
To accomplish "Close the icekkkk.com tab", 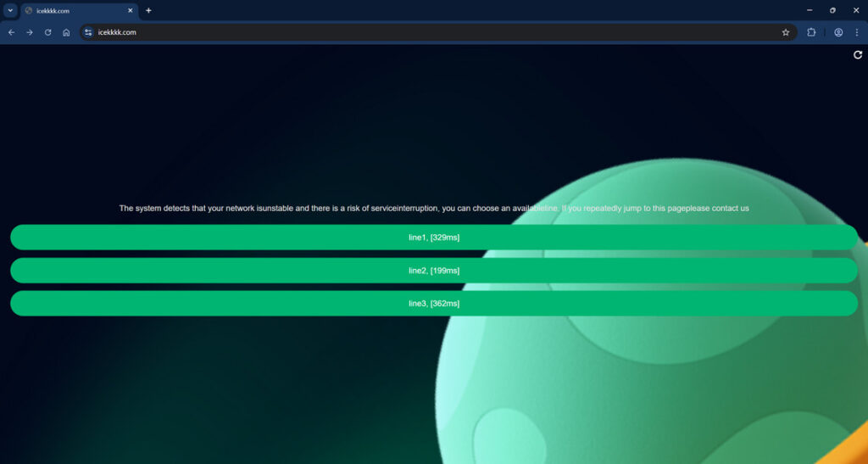I will [x=130, y=10].
